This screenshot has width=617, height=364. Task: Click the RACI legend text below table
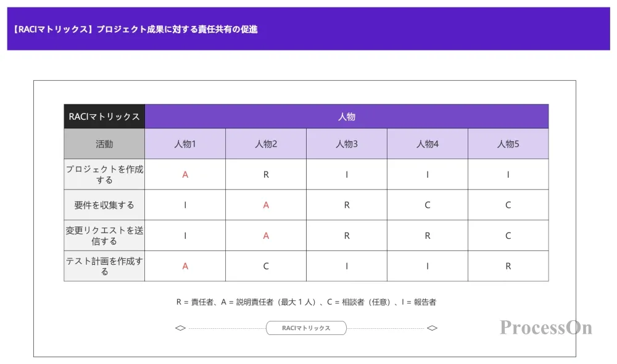coord(306,302)
